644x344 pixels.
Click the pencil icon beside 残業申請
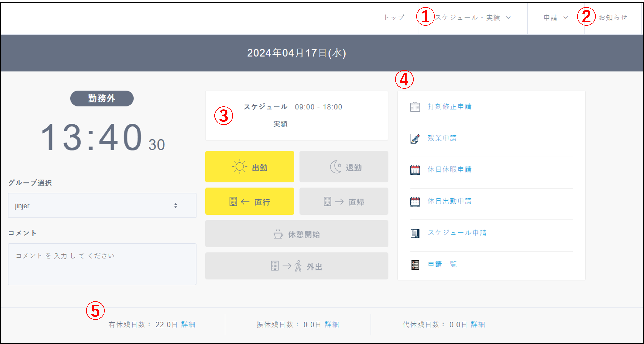[415, 138]
